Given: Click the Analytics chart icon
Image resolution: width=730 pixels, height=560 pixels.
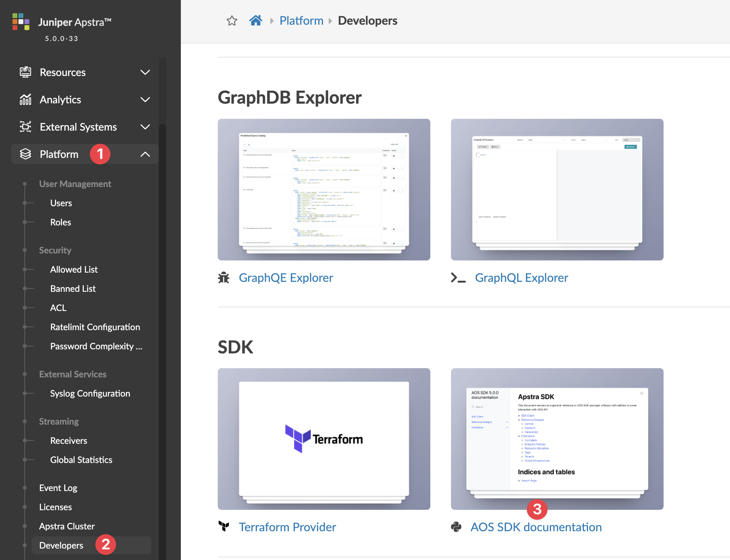Looking at the screenshot, I should [x=25, y=100].
